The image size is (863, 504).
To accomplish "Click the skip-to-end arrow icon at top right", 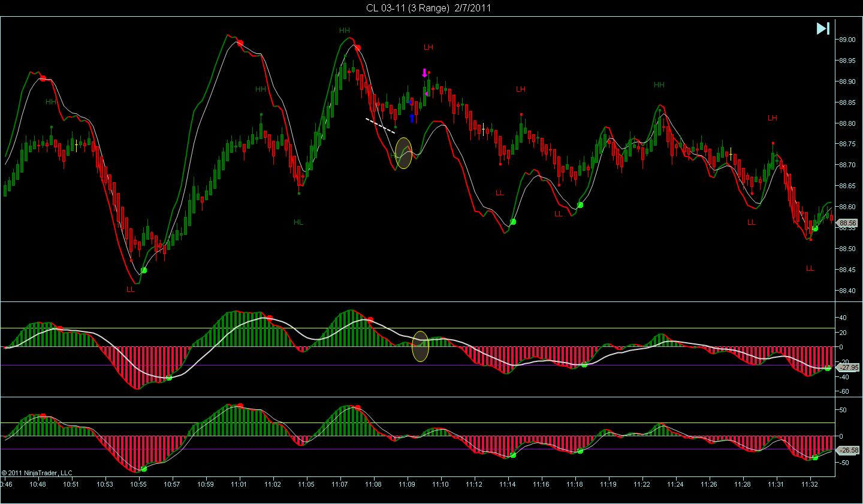I will click(x=823, y=28).
